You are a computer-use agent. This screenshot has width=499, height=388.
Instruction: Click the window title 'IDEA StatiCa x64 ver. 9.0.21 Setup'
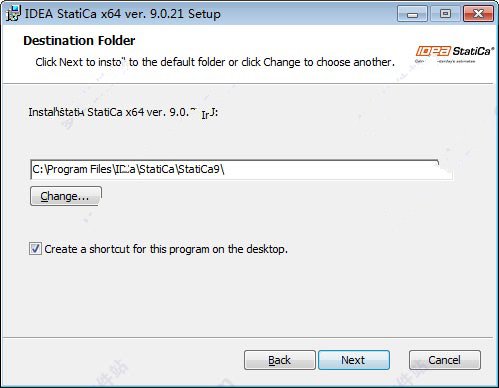[123, 14]
